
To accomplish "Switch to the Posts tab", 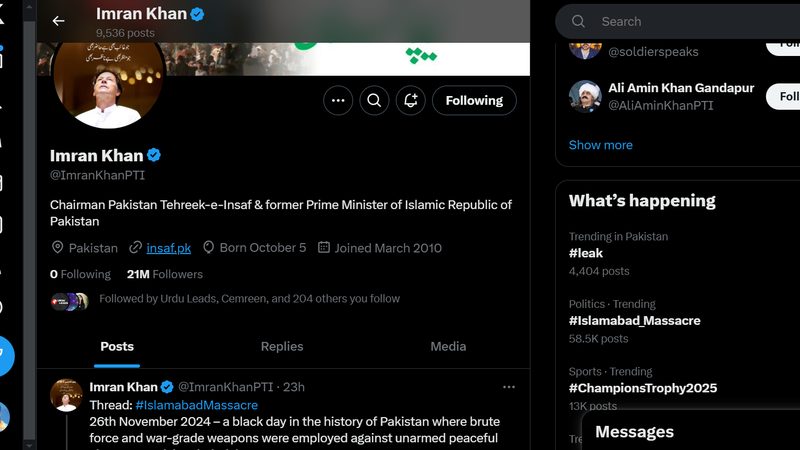I will click(117, 346).
